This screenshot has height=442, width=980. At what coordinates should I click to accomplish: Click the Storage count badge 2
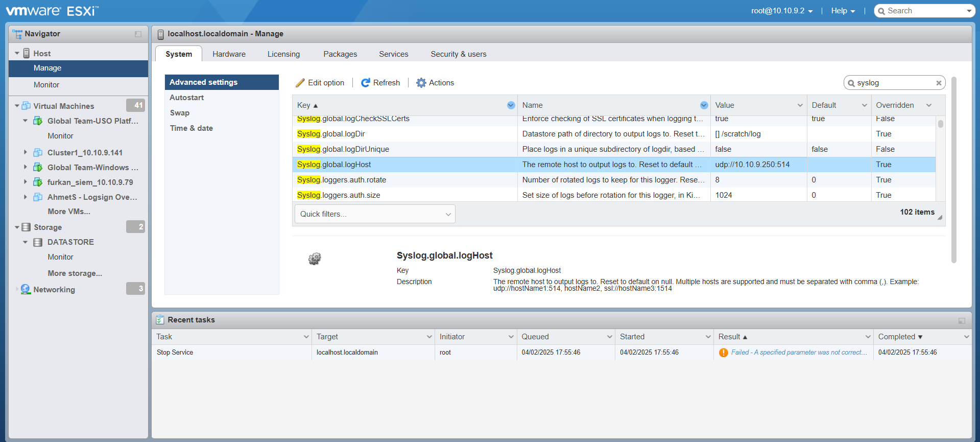(136, 227)
